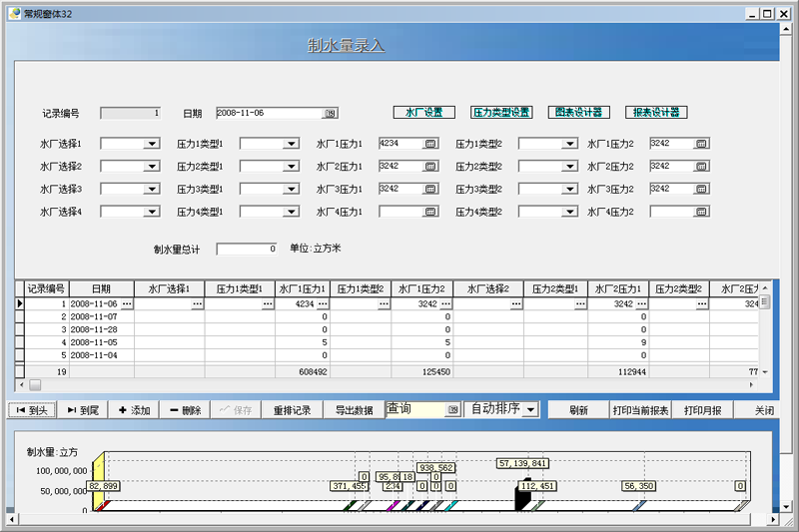This screenshot has height=532, width=799.
Task: Click the 压力类型设置 button
Action: (x=501, y=113)
